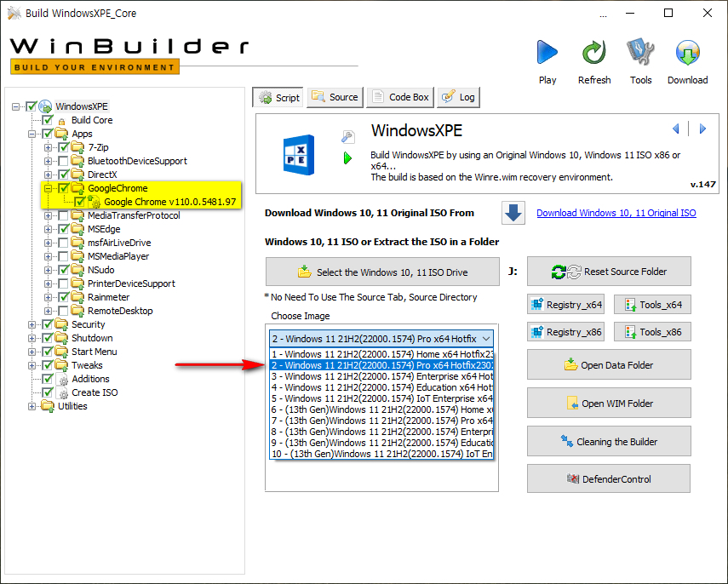
Task: Click the Additions script gear icon
Action: click(x=63, y=380)
